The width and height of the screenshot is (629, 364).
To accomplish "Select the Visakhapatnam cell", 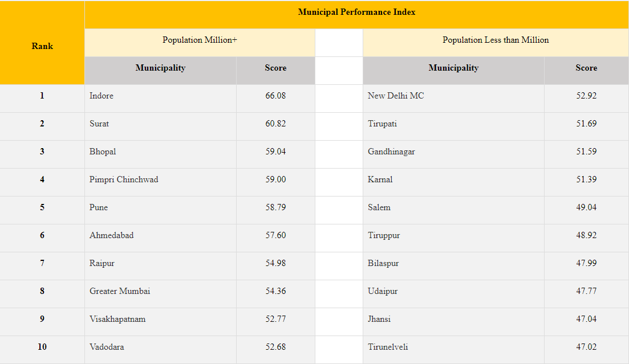I will coord(117,319).
